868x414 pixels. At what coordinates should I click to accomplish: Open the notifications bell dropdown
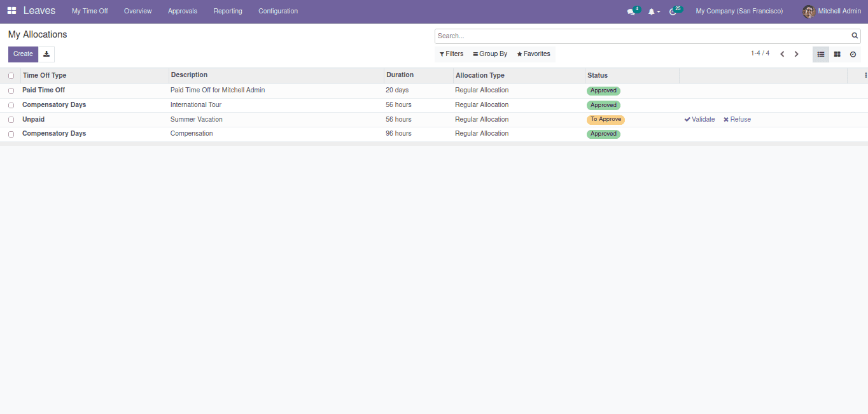click(653, 11)
